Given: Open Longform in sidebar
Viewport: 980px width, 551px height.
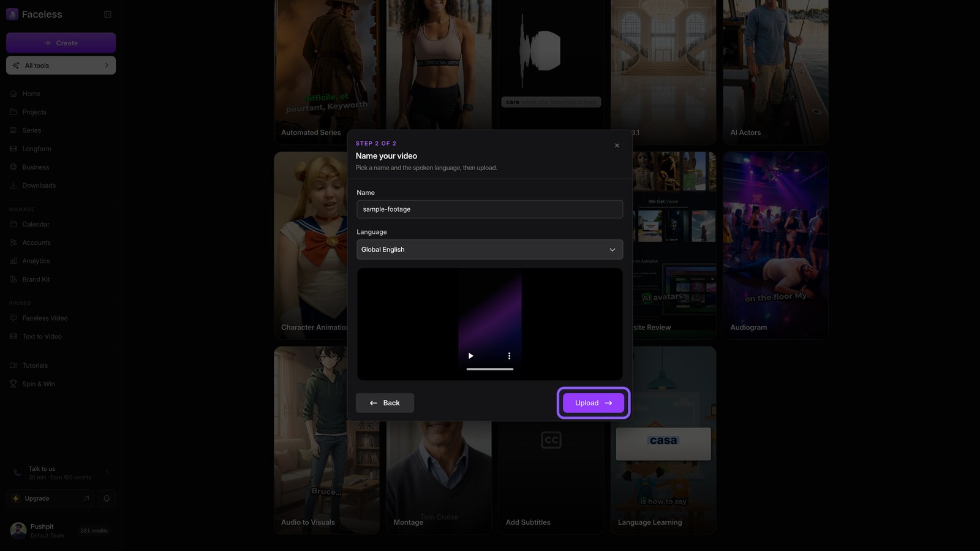Looking at the screenshot, I should pyautogui.click(x=61, y=149).
